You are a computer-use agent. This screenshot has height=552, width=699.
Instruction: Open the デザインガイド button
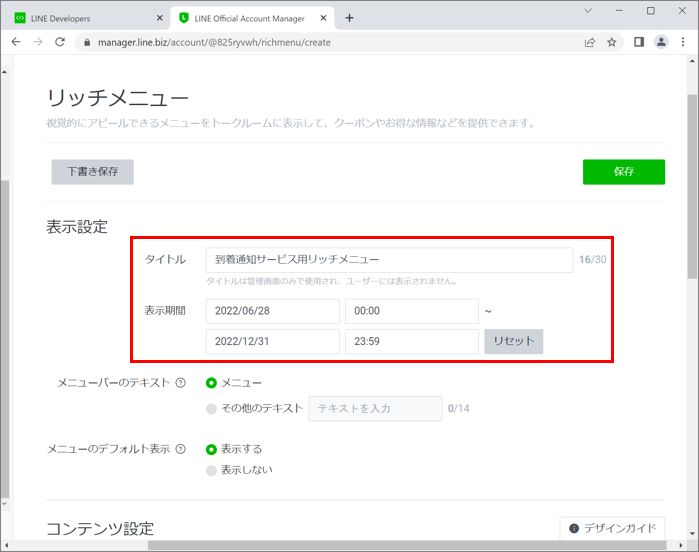pos(612,528)
